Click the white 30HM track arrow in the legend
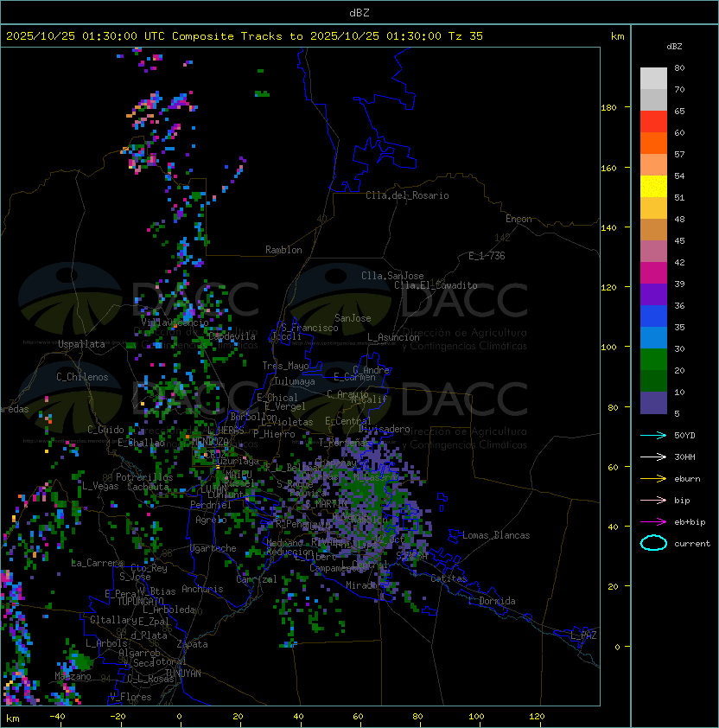This screenshot has width=719, height=728. click(653, 457)
